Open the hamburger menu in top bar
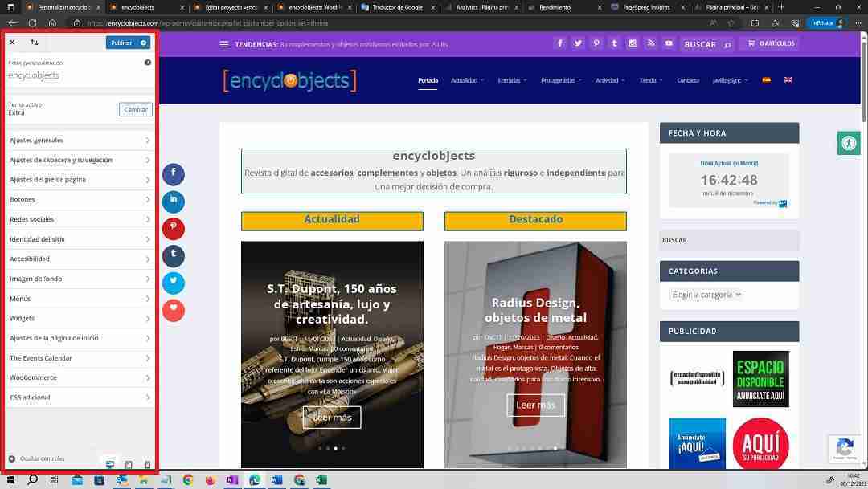This screenshot has width=868, height=489. tap(223, 44)
